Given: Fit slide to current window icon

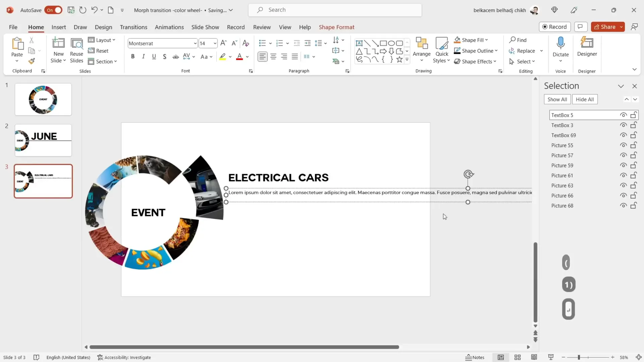Looking at the screenshot, I should (x=638, y=357).
